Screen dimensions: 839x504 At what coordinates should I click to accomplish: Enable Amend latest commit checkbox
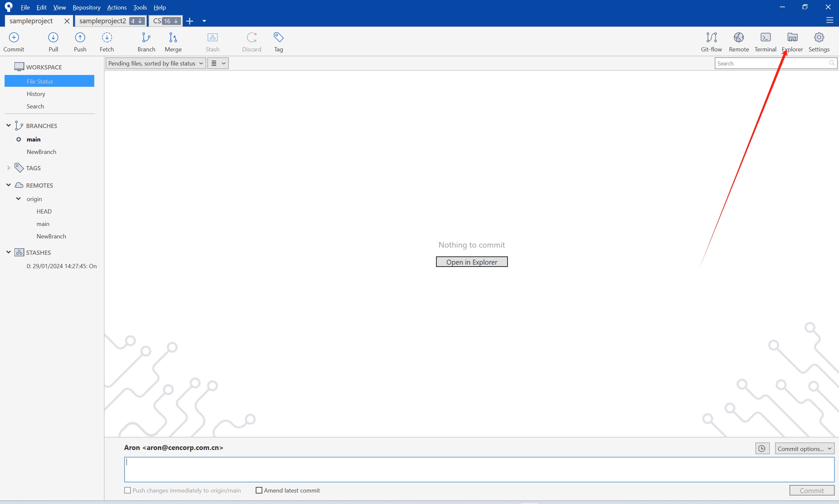coord(259,490)
